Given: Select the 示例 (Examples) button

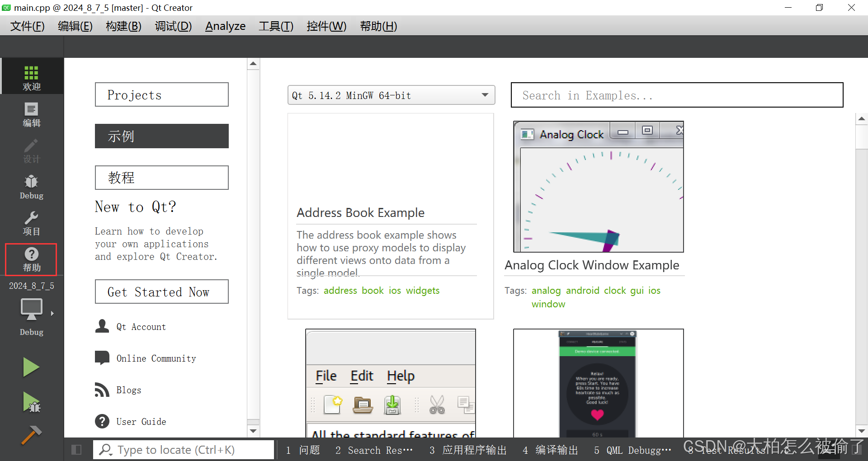Looking at the screenshot, I should [x=162, y=136].
